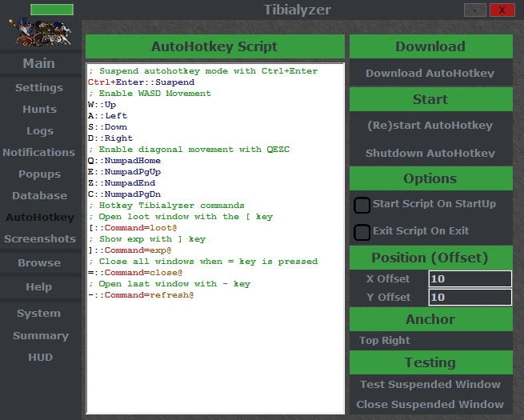Click Download AutoHotkey button

pos(430,73)
